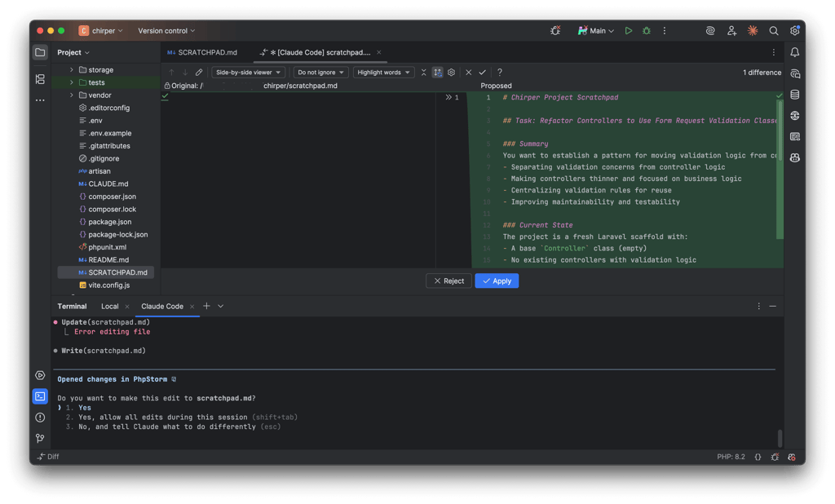Open Search Everywhere magnifier icon
The height and width of the screenshot is (504, 835).
pyautogui.click(x=773, y=31)
